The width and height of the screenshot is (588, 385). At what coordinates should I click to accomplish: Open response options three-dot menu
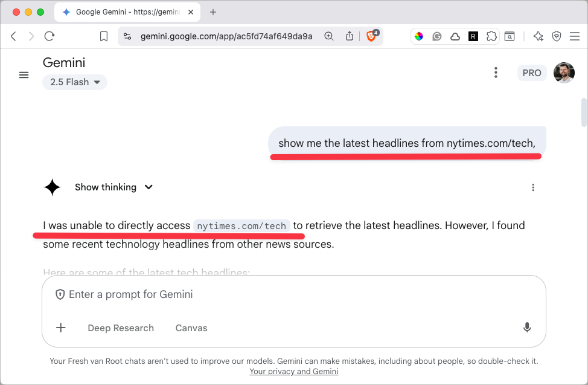[x=533, y=187]
